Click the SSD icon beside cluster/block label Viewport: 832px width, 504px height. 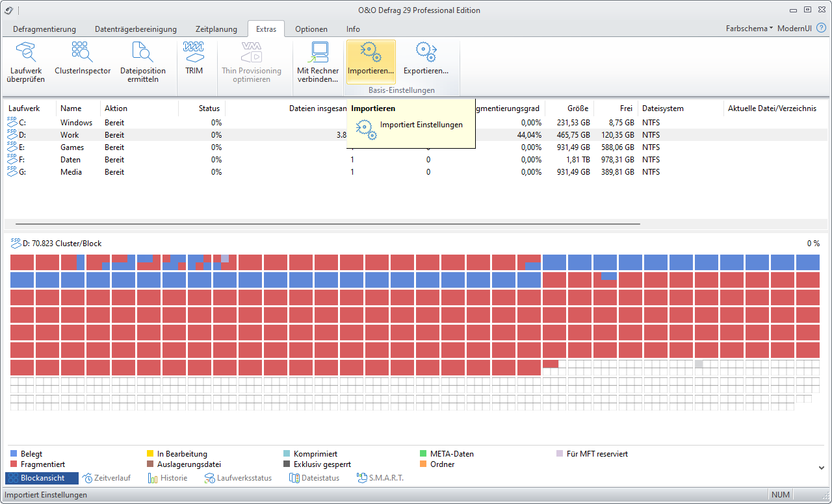point(16,243)
